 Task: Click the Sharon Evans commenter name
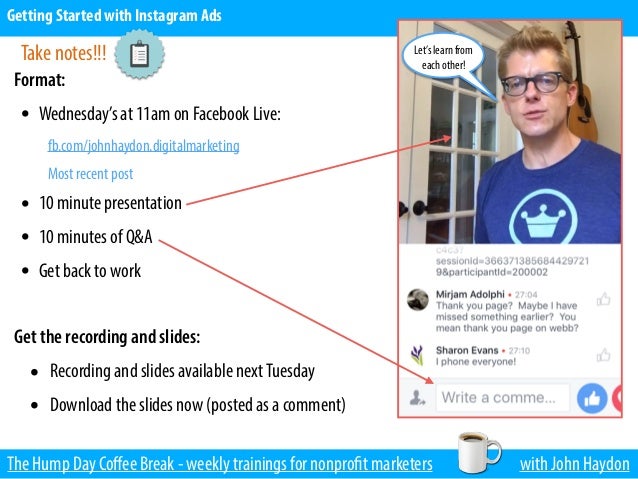[x=467, y=350]
